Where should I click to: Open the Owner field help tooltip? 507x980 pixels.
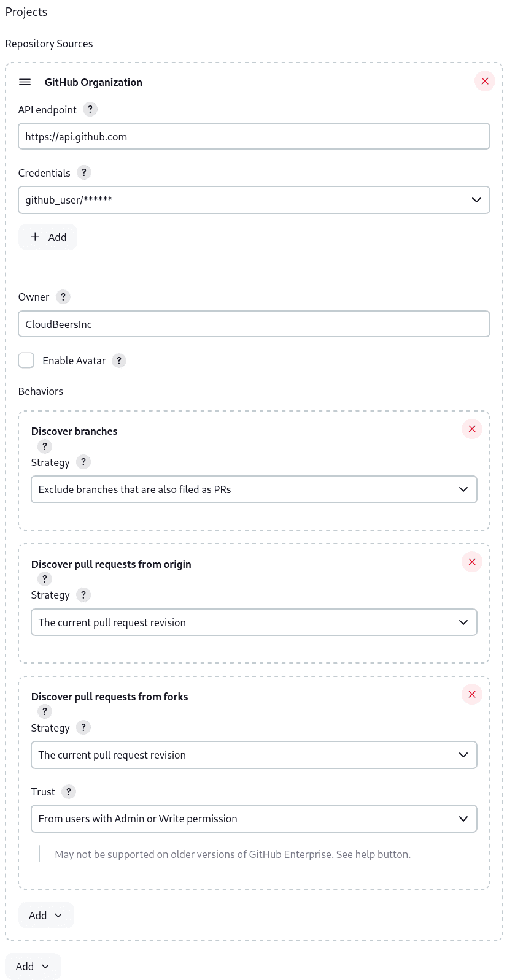pos(63,297)
